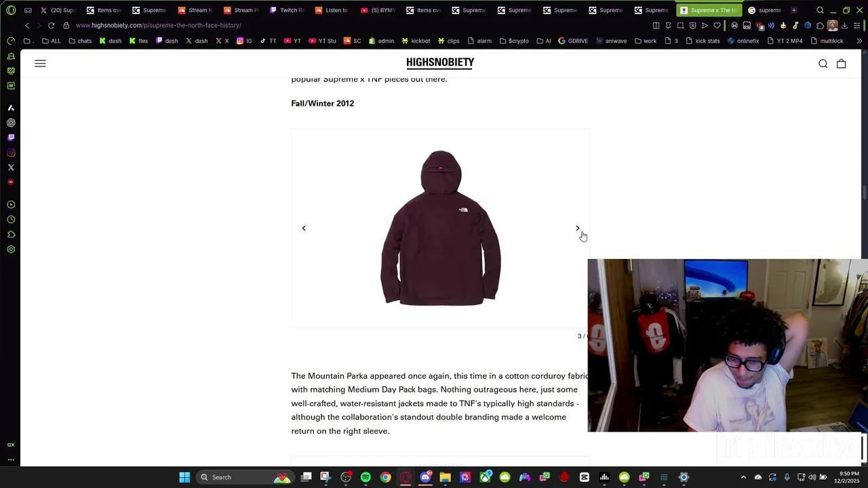
Task: Open the shopping bag icon
Action: (x=841, y=64)
